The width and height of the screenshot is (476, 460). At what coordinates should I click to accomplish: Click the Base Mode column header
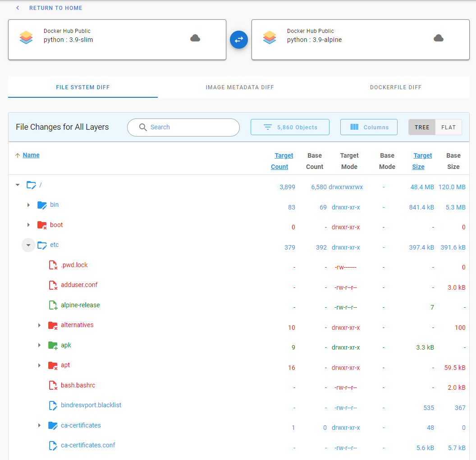(x=387, y=161)
